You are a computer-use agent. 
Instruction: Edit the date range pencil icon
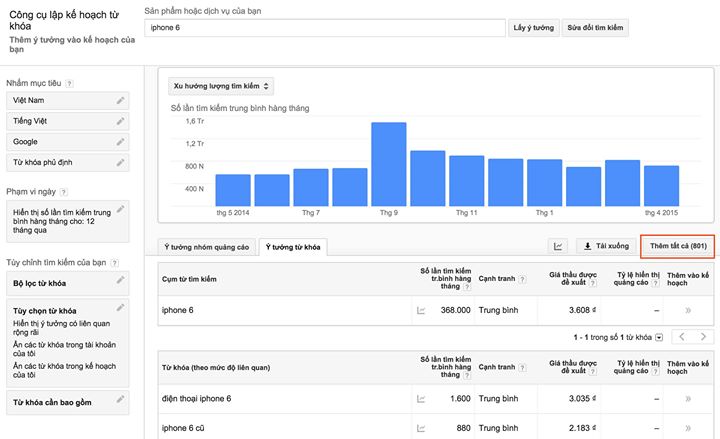click(120, 209)
